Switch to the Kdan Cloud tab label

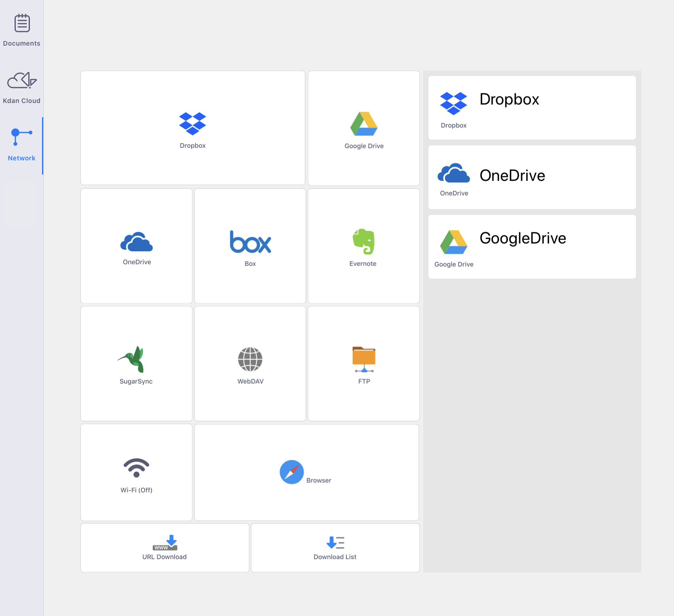(x=22, y=101)
